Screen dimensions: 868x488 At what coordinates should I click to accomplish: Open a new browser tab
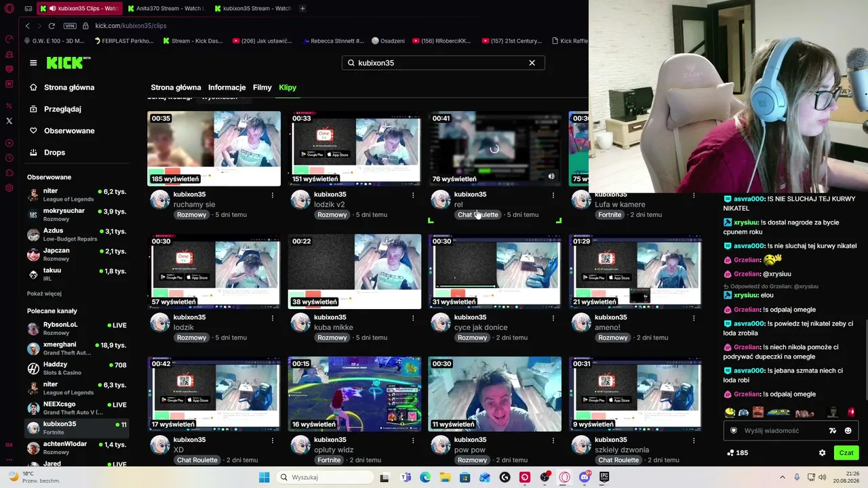coord(302,8)
